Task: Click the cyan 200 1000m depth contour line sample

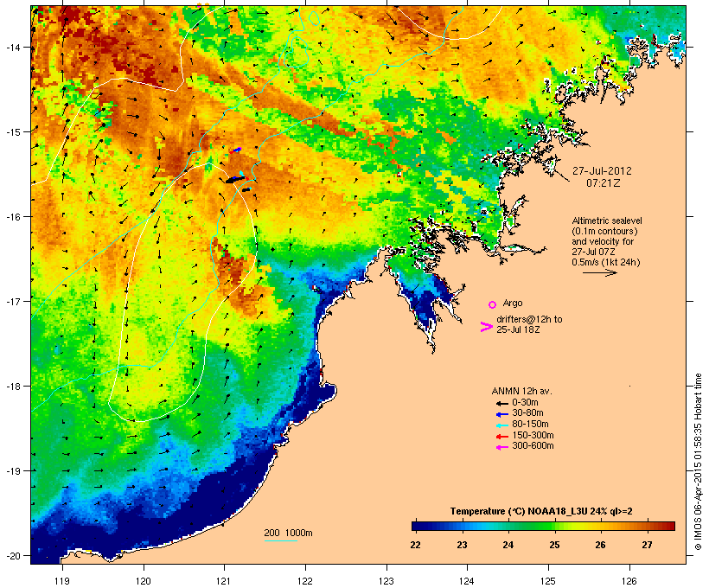Action: pyautogui.click(x=281, y=541)
